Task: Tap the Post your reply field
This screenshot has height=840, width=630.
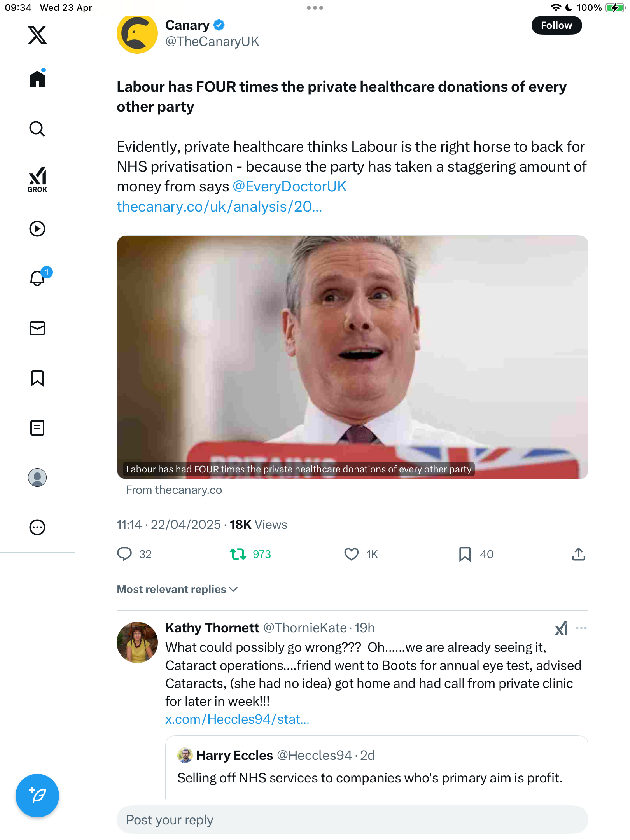Action: click(x=352, y=820)
